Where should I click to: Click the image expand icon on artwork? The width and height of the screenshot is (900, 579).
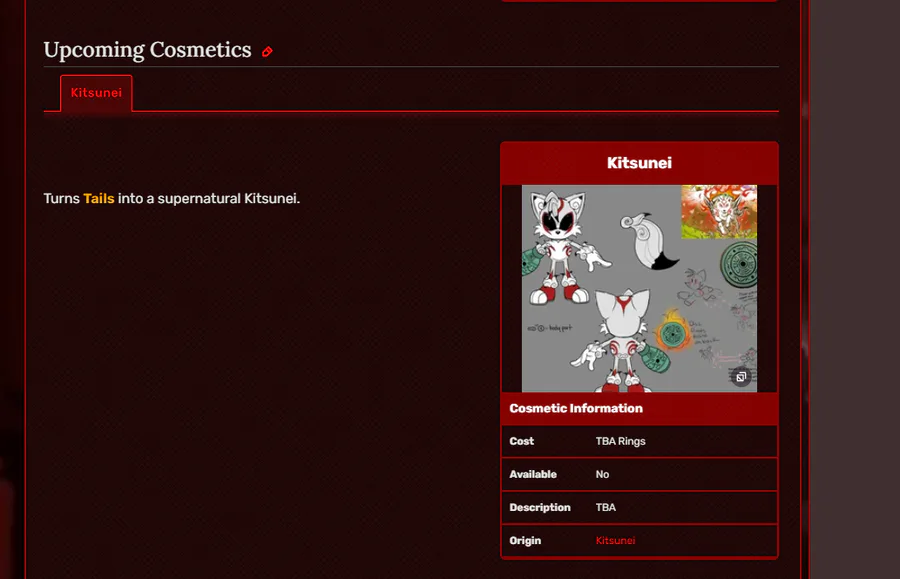point(741,377)
